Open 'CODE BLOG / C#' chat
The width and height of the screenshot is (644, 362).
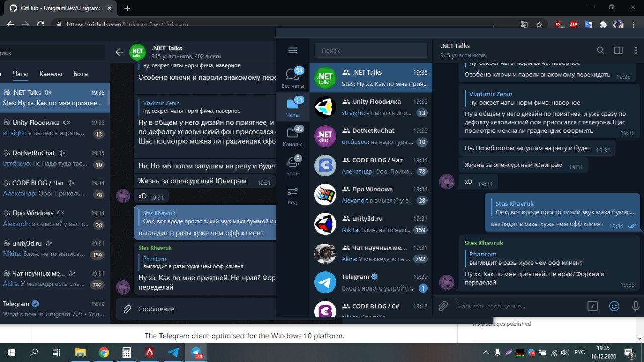click(371, 307)
